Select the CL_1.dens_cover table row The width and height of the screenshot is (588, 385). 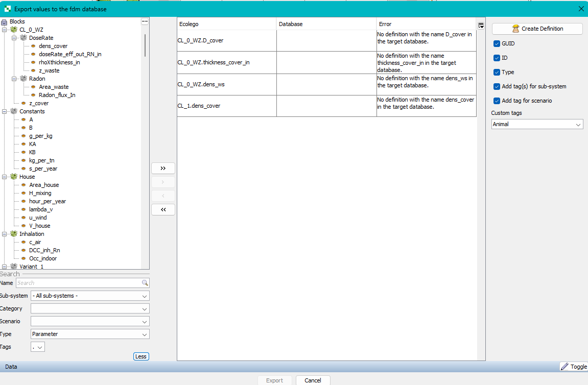coord(326,106)
